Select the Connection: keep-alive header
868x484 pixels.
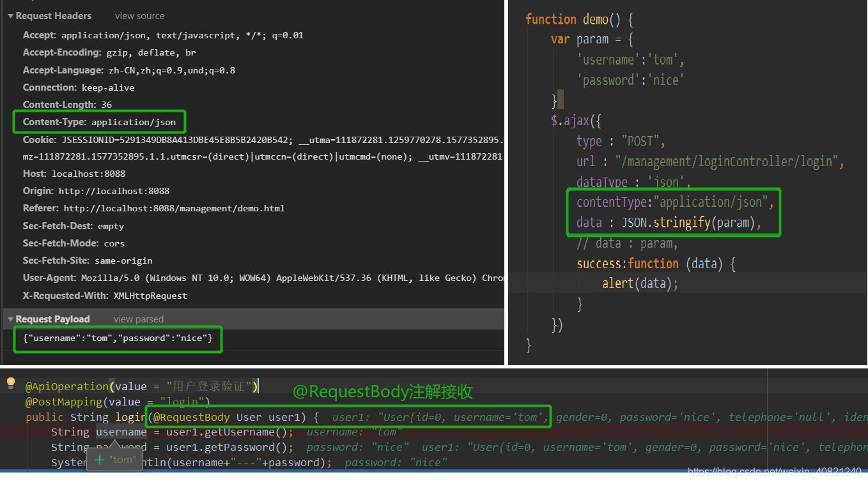(79, 87)
